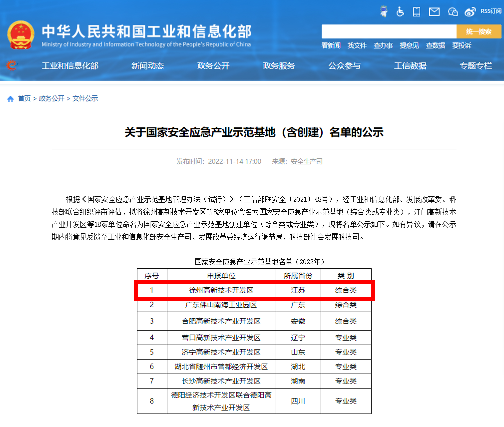Click the province cell 湖南

(x=298, y=381)
